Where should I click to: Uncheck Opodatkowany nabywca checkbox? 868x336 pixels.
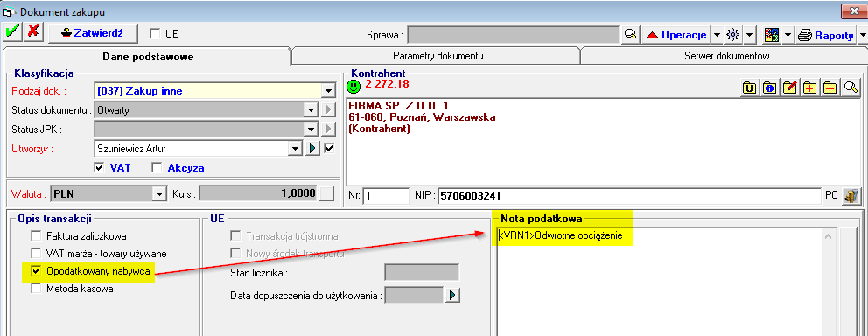(x=37, y=271)
